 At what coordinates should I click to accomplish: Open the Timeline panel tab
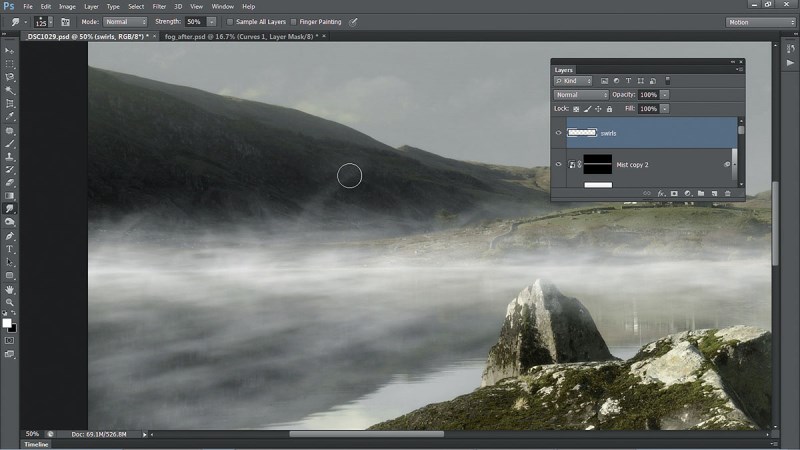[36, 444]
